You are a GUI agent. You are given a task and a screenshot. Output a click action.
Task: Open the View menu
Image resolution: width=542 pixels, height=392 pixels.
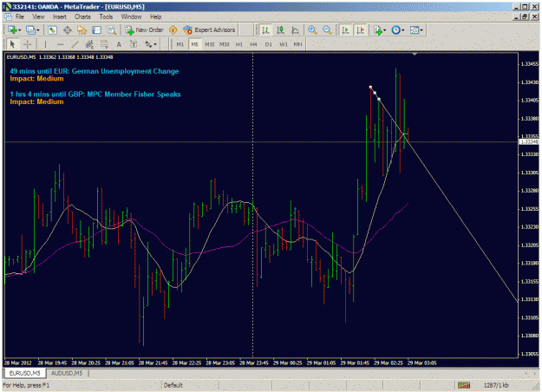click(x=38, y=16)
